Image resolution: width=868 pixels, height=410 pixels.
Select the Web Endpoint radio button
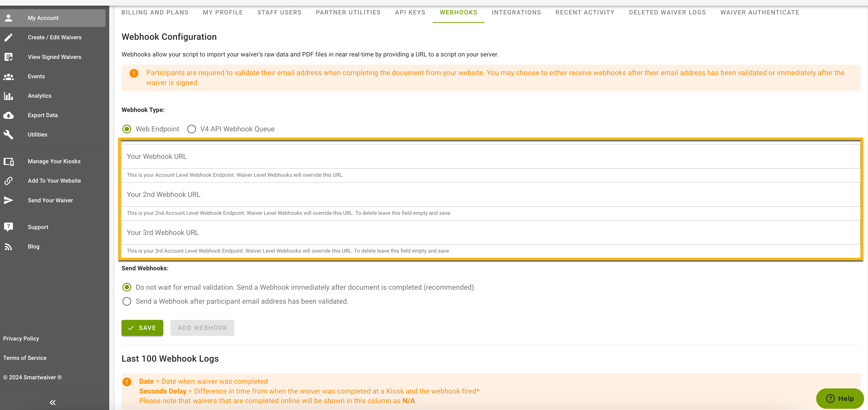point(127,129)
